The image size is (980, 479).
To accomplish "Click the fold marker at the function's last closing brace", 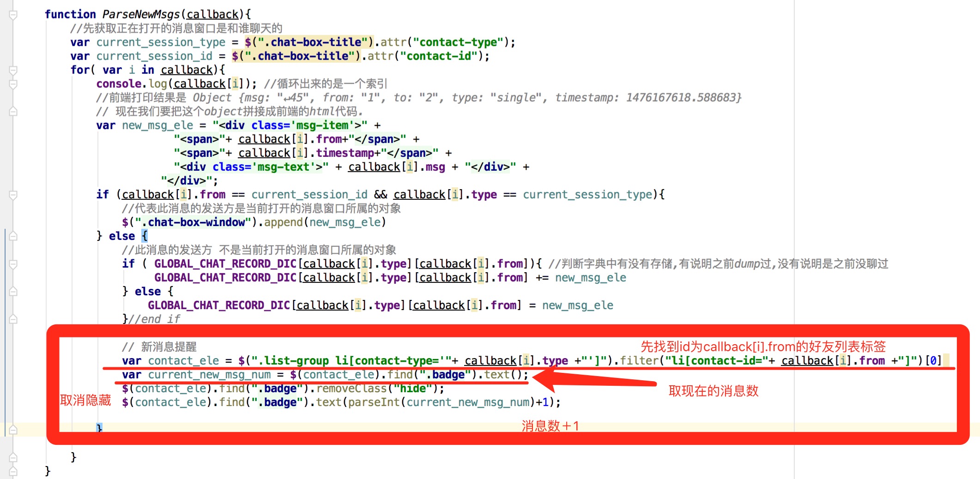I will coord(13,471).
